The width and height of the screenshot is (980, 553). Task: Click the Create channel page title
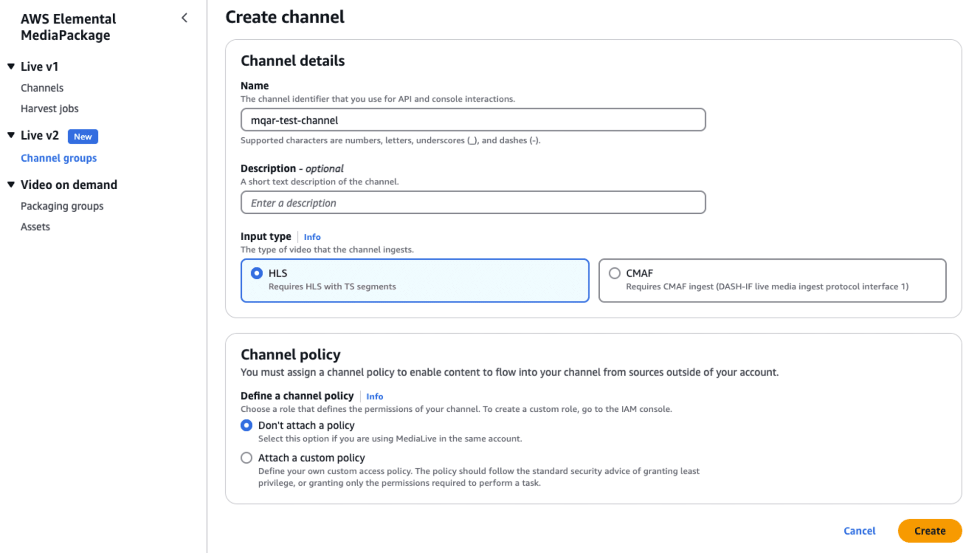[x=285, y=17]
